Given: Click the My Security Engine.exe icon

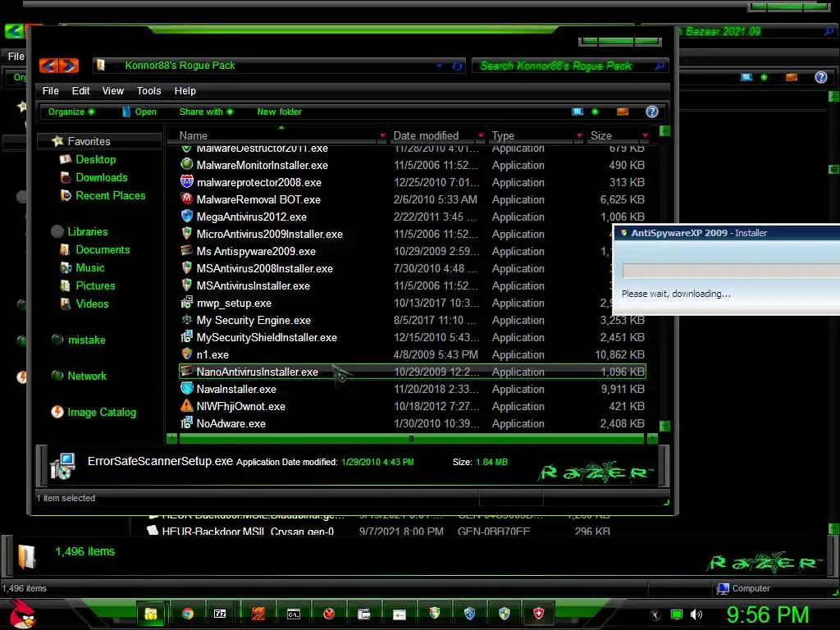Looking at the screenshot, I should [x=186, y=319].
